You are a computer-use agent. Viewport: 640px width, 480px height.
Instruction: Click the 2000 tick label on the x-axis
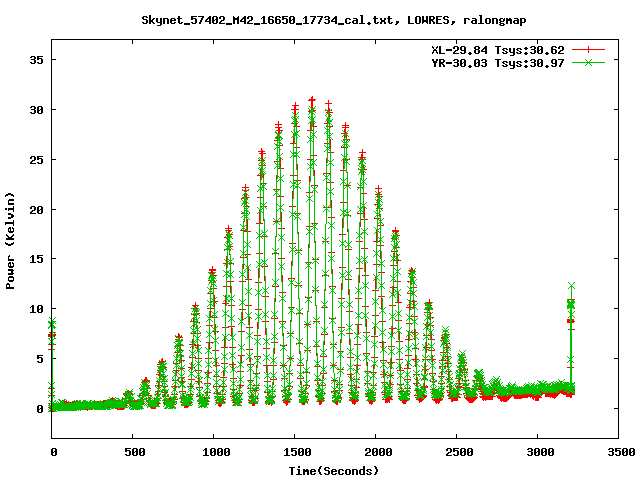376,452
